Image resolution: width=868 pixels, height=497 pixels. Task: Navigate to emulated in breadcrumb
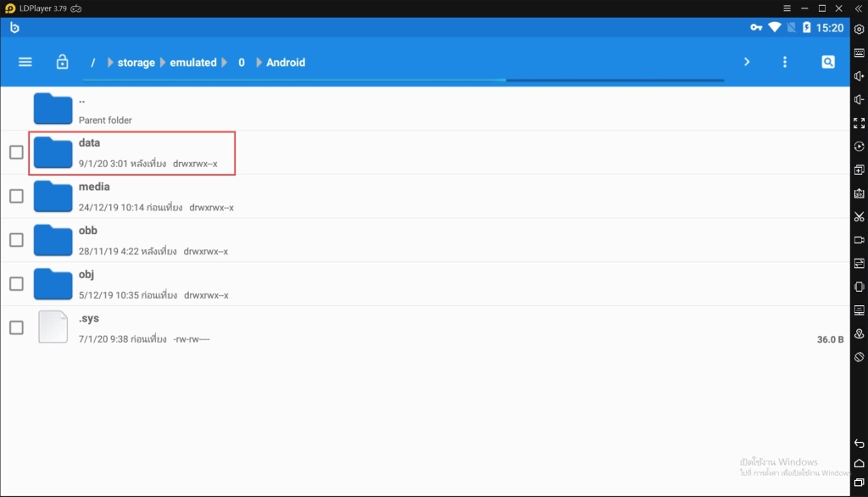click(193, 63)
